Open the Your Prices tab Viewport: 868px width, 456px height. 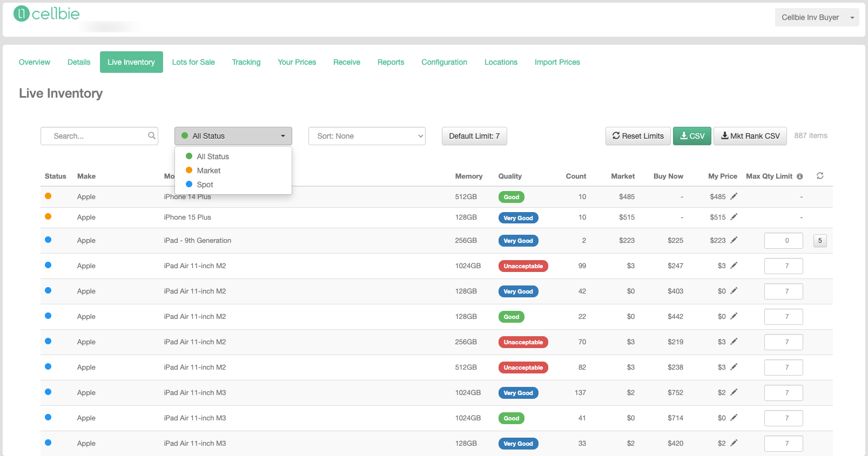[297, 62]
